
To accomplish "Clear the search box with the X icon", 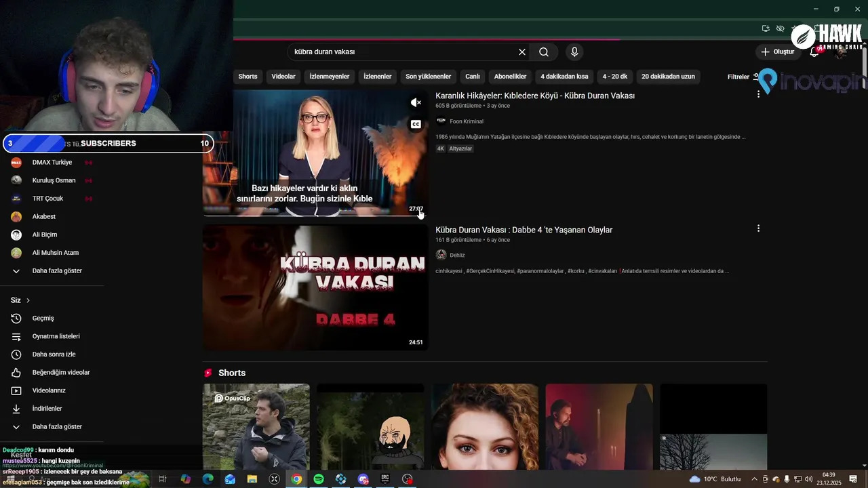I will [x=522, y=52].
